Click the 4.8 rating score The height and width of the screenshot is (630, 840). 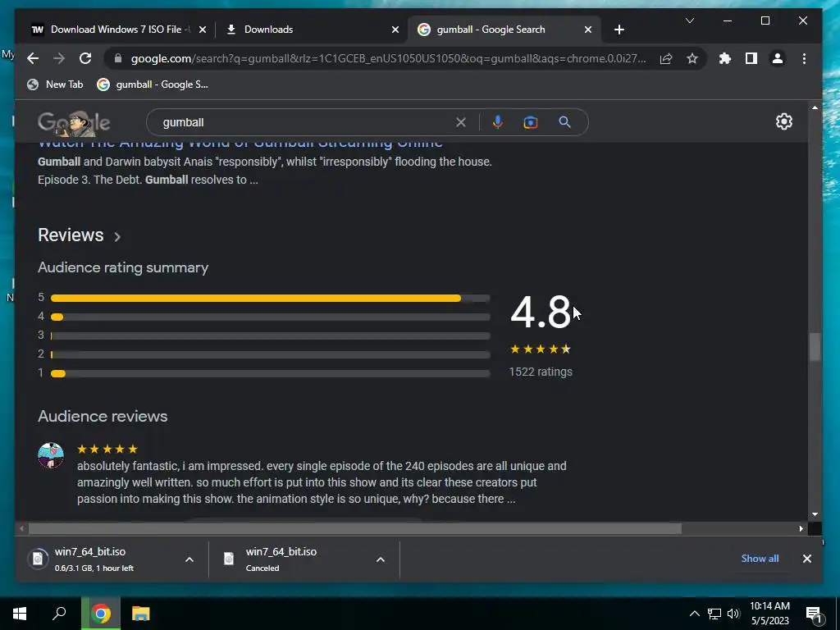541,313
